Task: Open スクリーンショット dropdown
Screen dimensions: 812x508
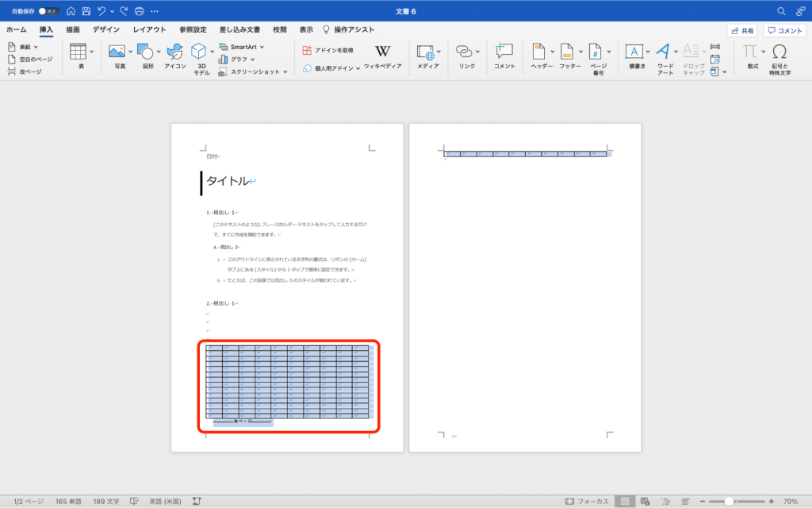Action: click(x=285, y=71)
